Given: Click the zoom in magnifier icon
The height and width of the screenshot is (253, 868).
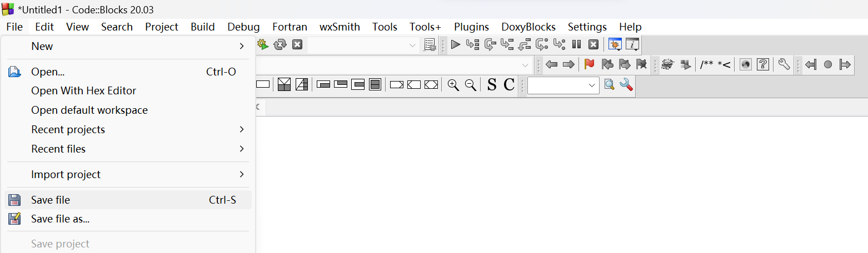Looking at the screenshot, I should (x=453, y=85).
